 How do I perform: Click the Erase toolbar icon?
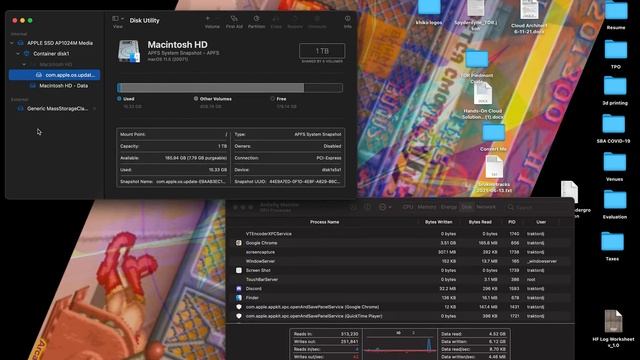276,22
